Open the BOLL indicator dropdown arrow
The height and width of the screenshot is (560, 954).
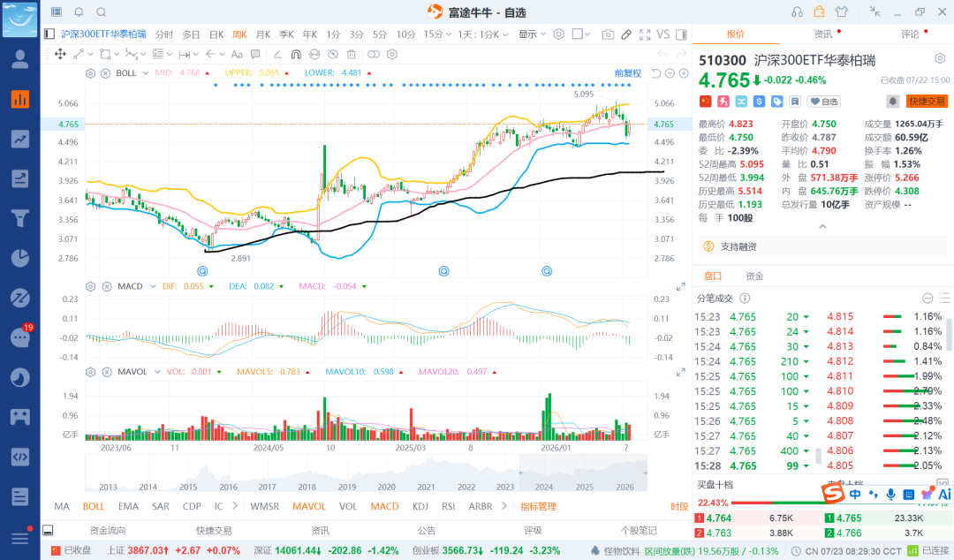pyautogui.click(x=146, y=73)
